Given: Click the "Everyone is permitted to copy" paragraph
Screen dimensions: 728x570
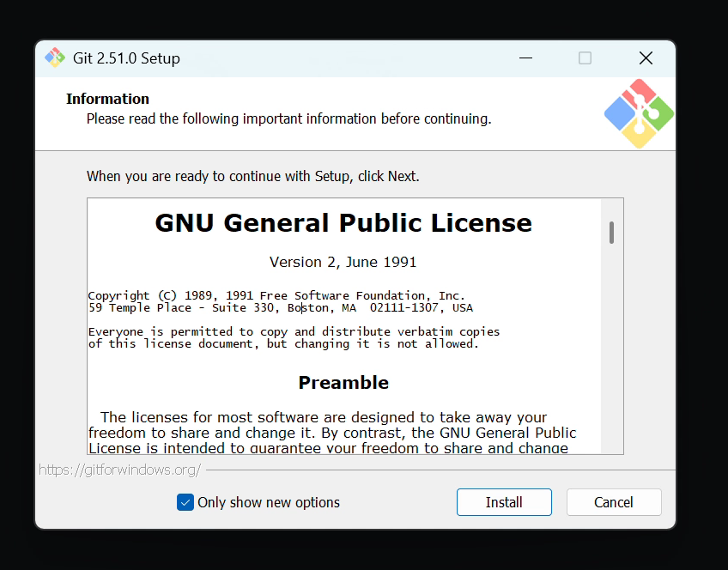Looking at the screenshot, I should 294,331.
